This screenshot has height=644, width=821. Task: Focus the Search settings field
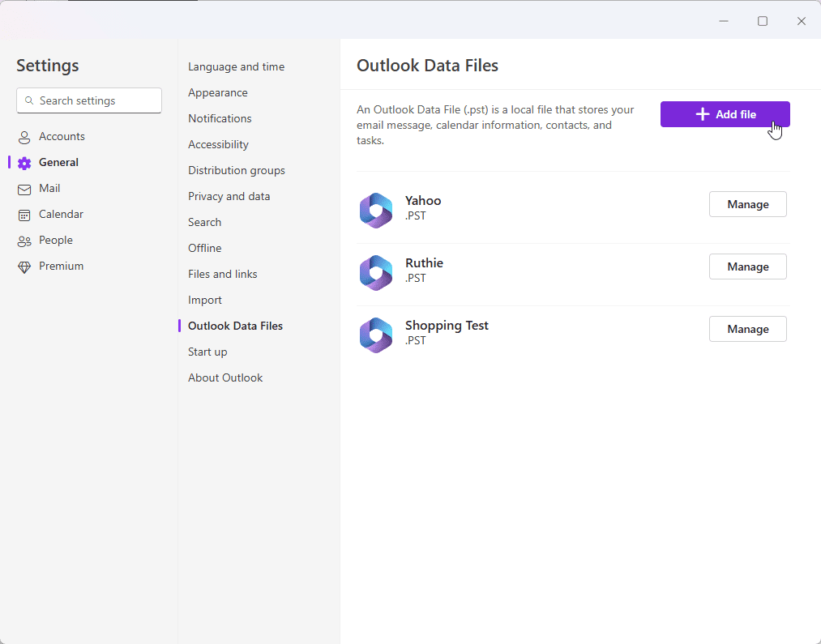89,100
